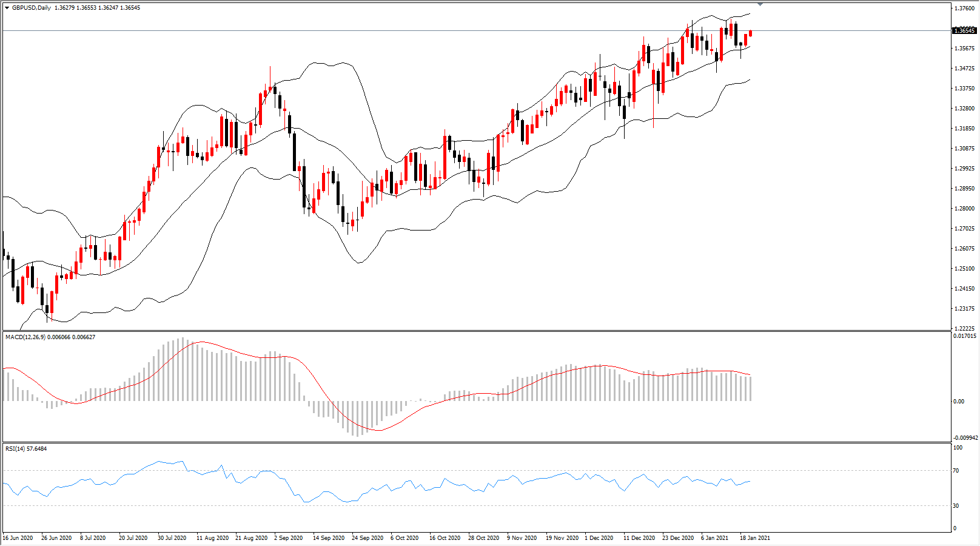Screen dimensions: 980x546
Task: Click the MACD zero level label 0.00
Action: pos(959,401)
